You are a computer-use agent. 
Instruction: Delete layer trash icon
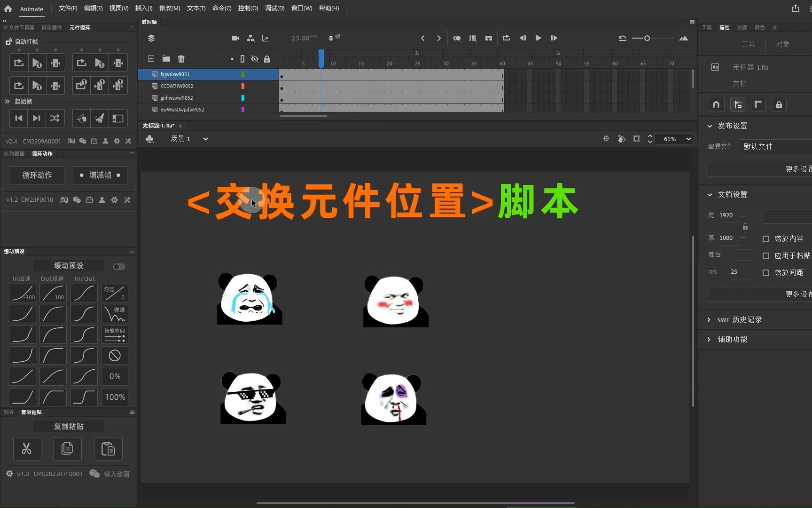181,59
